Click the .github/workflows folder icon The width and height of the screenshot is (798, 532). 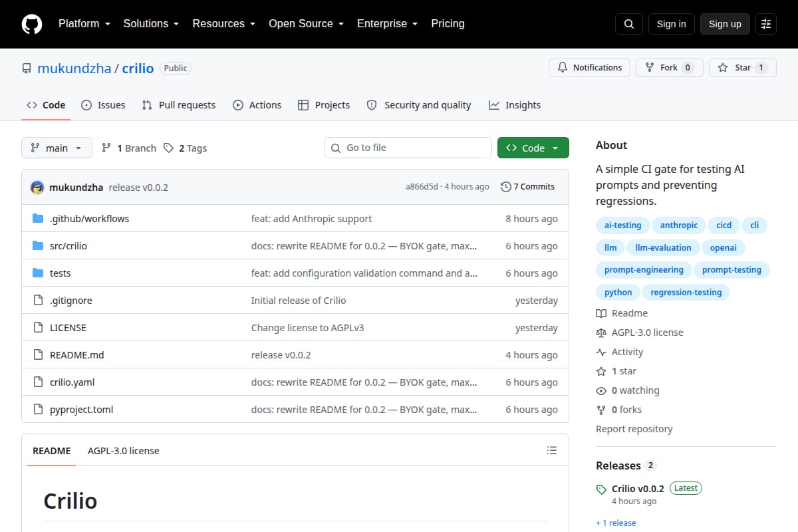(x=38, y=219)
